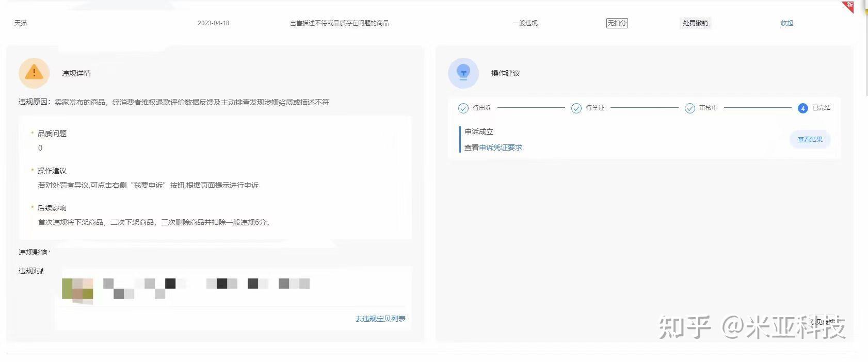Screen dimensions: 868x362
Task: Open the pixelated violating product thumbnail
Action: pos(77,289)
